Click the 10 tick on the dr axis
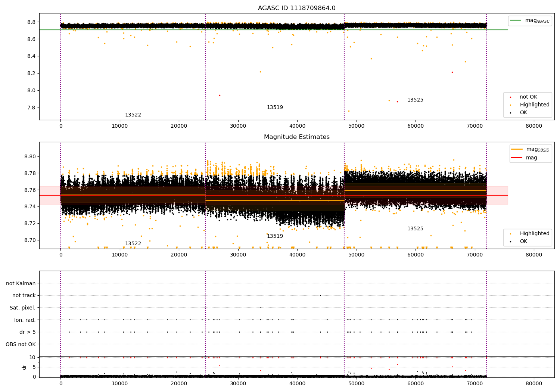This screenshot has width=560, height=392. (x=32, y=358)
